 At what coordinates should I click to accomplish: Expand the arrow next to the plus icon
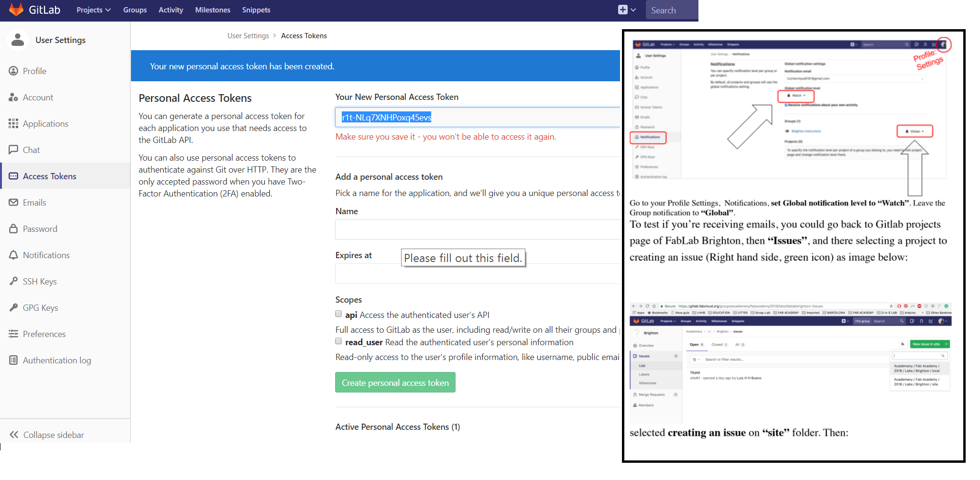(x=633, y=10)
